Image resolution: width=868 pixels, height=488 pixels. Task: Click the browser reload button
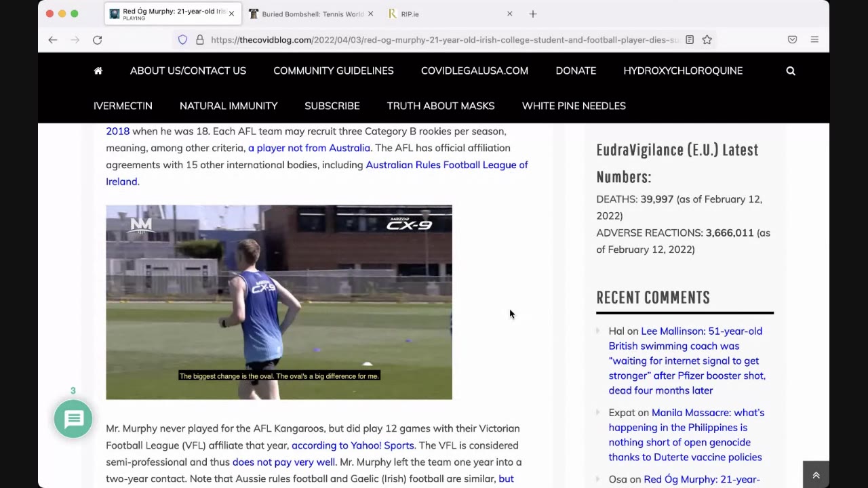click(98, 40)
